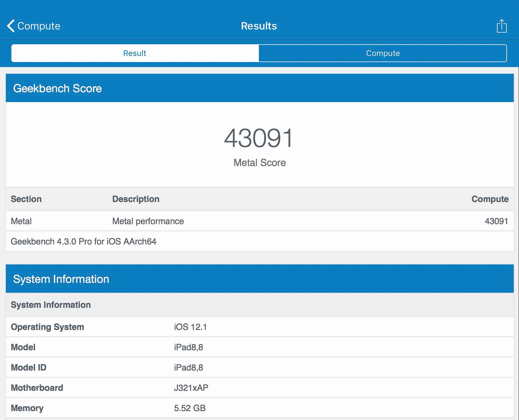Select the 43091 value in the Metal row

496,221
